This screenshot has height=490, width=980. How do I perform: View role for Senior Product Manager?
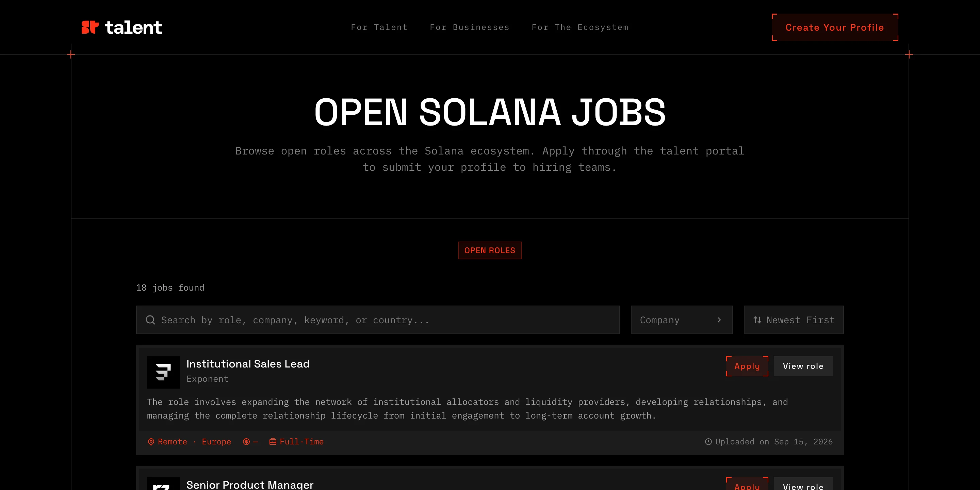tap(803, 484)
